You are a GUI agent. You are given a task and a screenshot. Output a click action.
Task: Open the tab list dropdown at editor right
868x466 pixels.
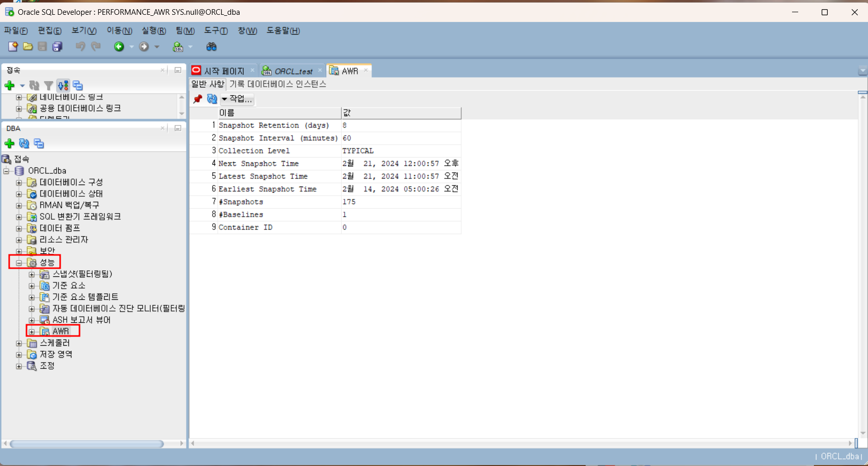pos(862,71)
